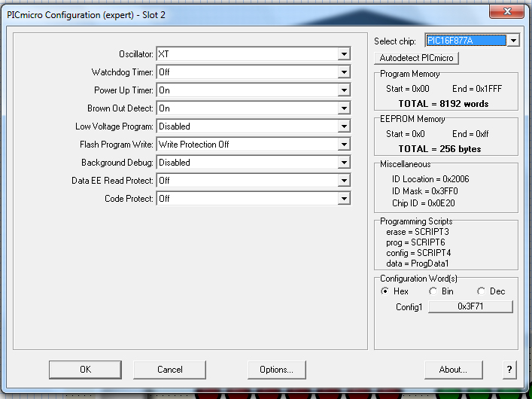
Task: Click the TOTAL = 8192 words text
Action: click(x=443, y=104)
